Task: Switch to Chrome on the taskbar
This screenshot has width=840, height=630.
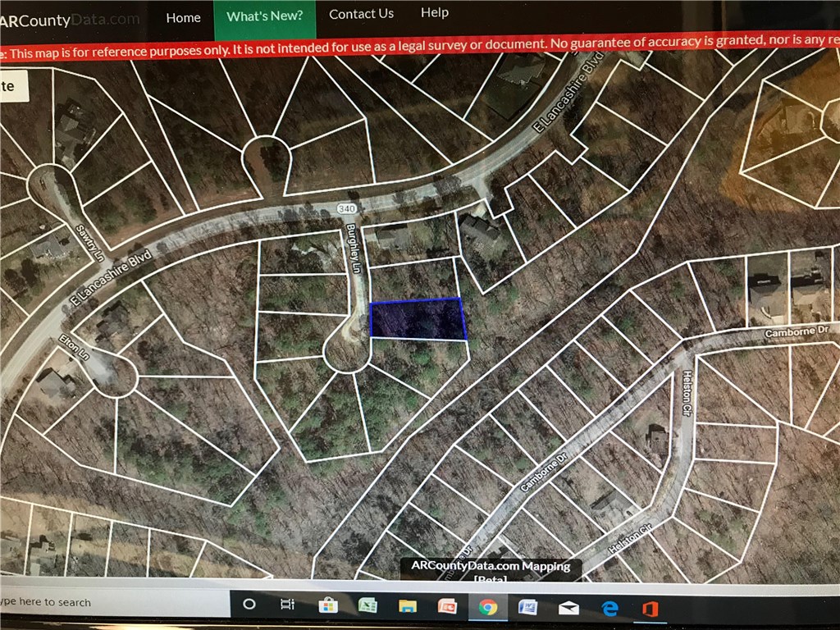Action: 487,608
